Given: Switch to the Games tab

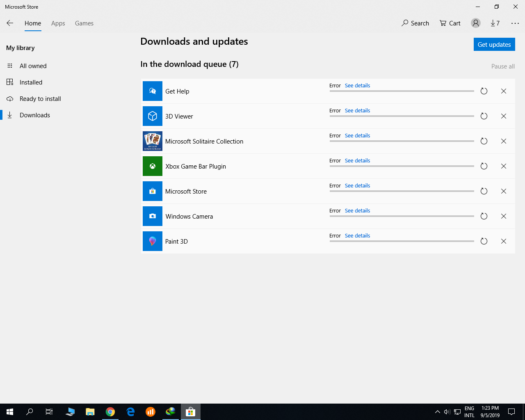Looking at the screenshot, I should coord(84,23).
